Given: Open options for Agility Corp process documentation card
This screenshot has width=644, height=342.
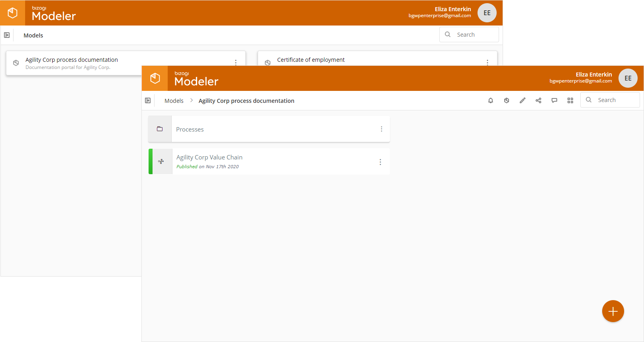Looking at the screenshot, I should [236, 62].
